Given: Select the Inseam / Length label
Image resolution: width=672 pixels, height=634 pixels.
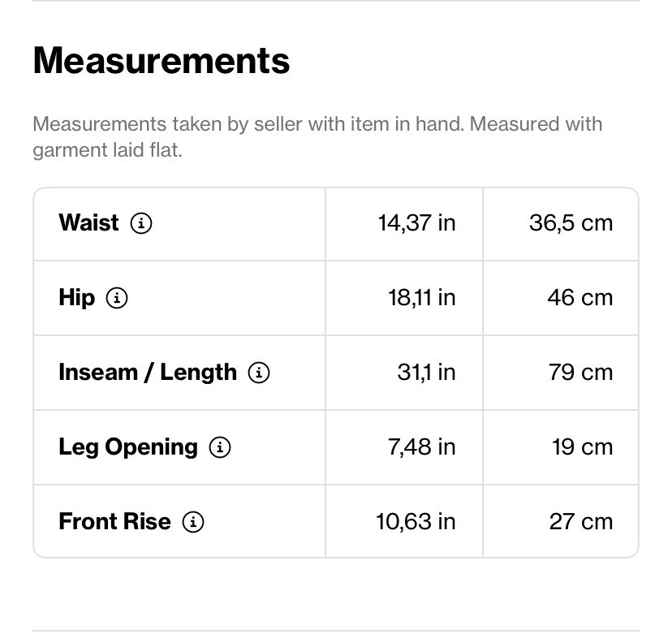Looking at the screenshot, I should point(148,373).
